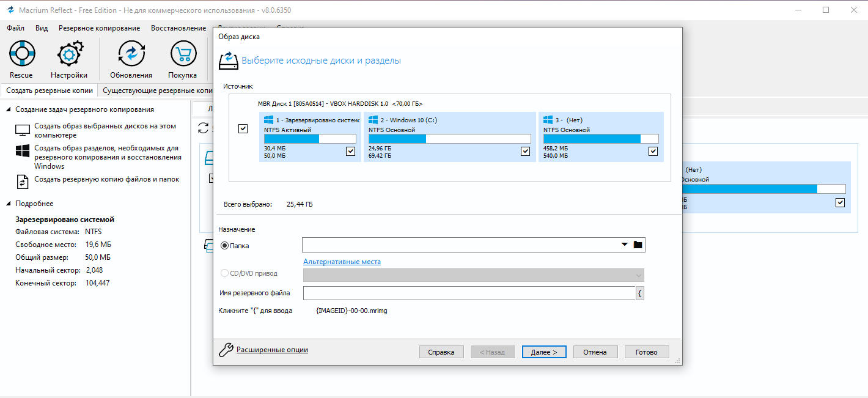Toggle the whole MBR Диск 1 checkbox
The height and width of the screenshot is (398, 868).
(243, 129)
